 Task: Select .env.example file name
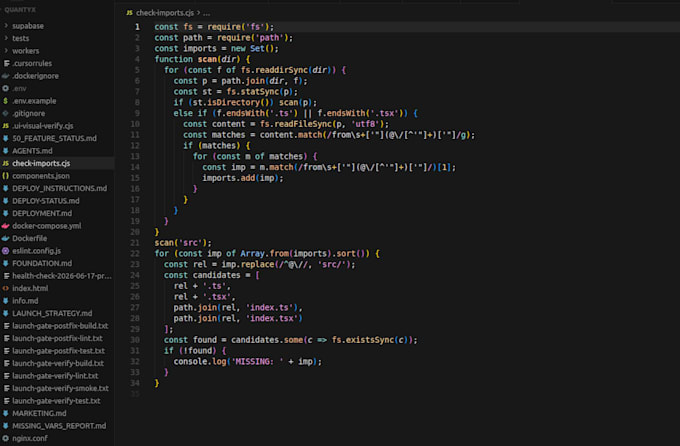point(34,101)
